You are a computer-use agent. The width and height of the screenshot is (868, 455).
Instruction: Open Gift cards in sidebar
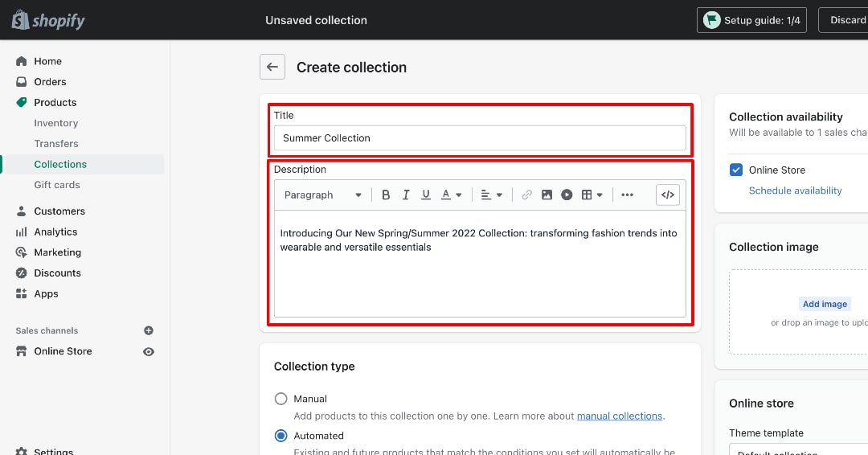coord(57,185)
